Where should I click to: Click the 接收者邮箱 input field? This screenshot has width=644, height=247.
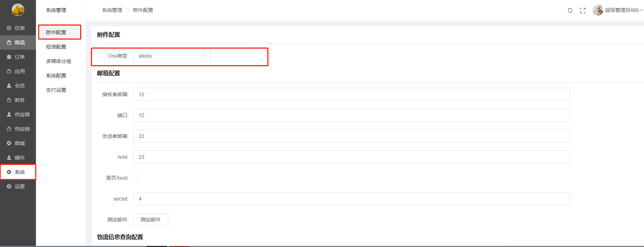point(351,94)
